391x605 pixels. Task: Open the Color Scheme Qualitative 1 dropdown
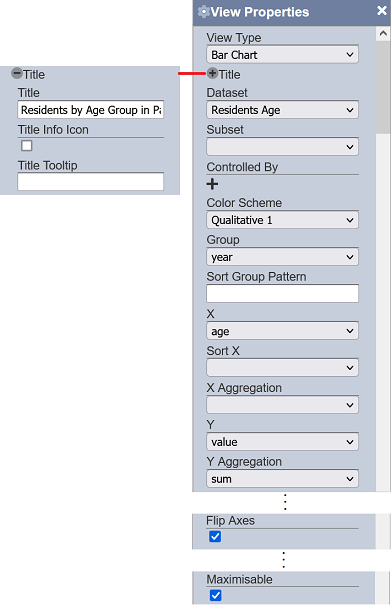(x=283, y=220)
